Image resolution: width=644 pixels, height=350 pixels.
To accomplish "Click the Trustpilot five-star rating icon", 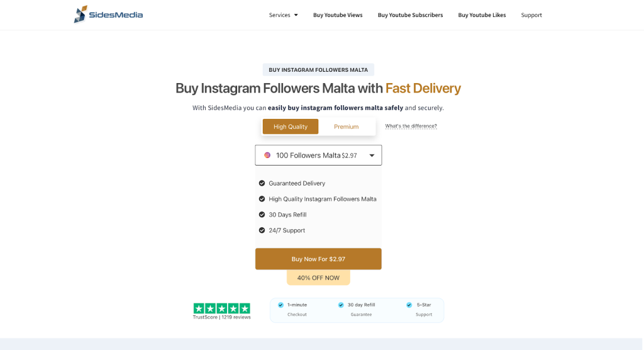I will pyautogui.click(x=221, y=308).
